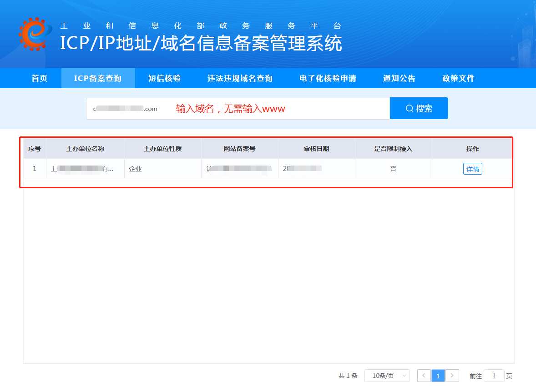
Task: Switch to 违法违规域名查询 tab
Action: [x=240, y=78]
